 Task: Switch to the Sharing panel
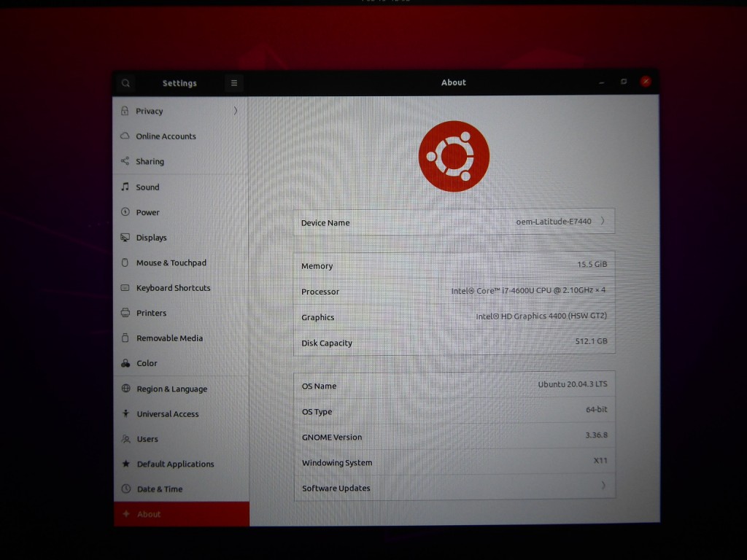point(181,161)
